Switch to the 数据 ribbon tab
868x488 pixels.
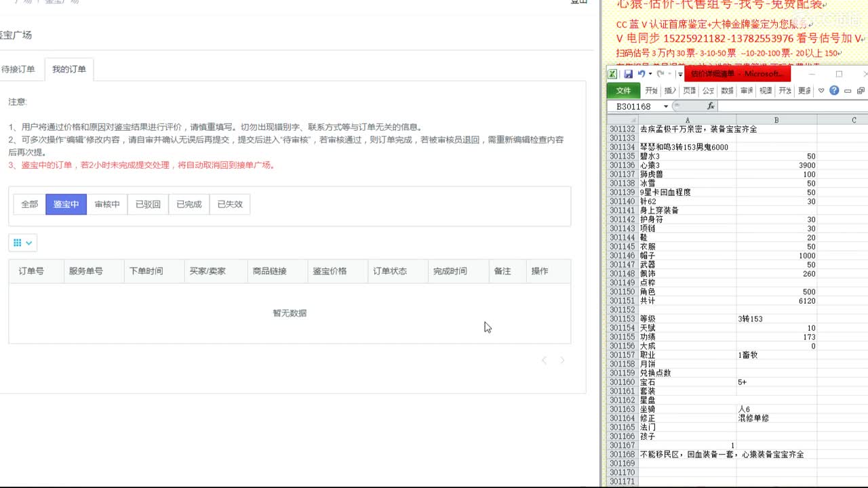[728, 91]
